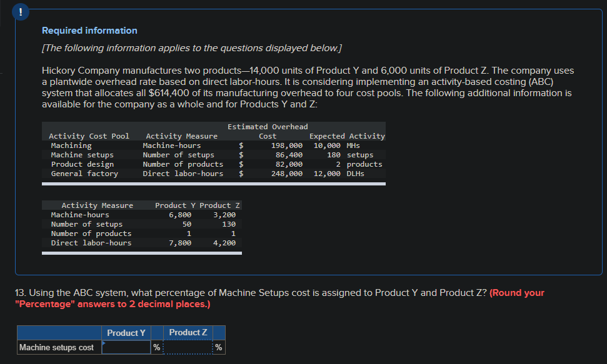Screen dimensions: 607x364
Task: Click the 'Expected Activity' column header
Action: pos(347,136)
